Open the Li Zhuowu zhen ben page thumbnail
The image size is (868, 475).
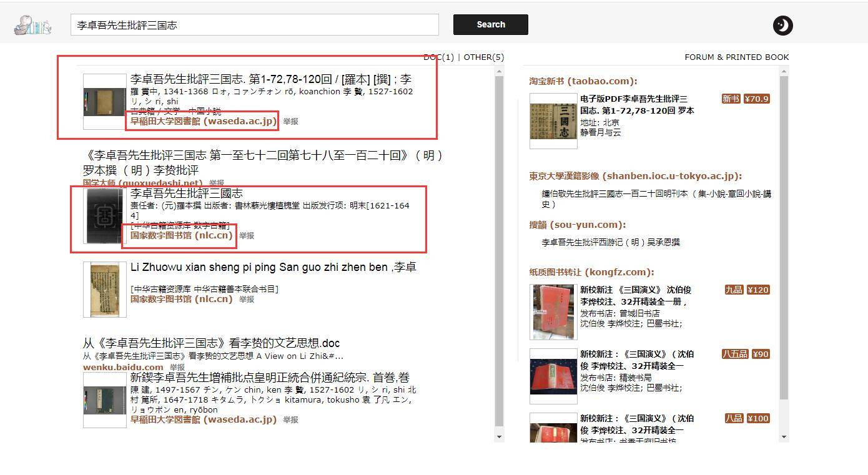click(x=104, y=289)
